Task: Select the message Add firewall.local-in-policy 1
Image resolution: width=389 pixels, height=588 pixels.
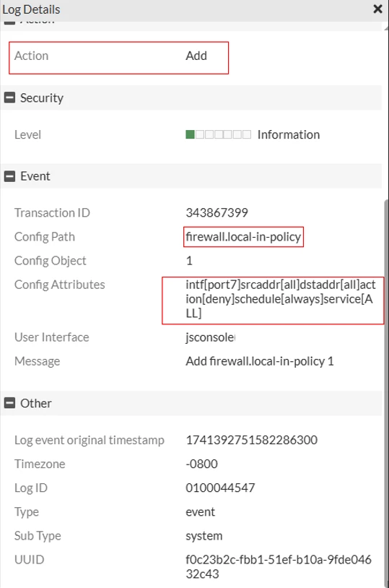Action: click(259, 361)
